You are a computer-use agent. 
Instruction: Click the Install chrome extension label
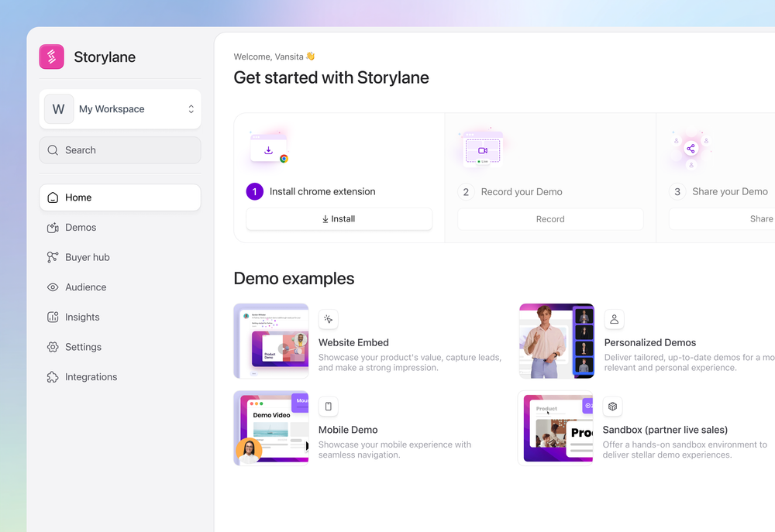(322, 191)
